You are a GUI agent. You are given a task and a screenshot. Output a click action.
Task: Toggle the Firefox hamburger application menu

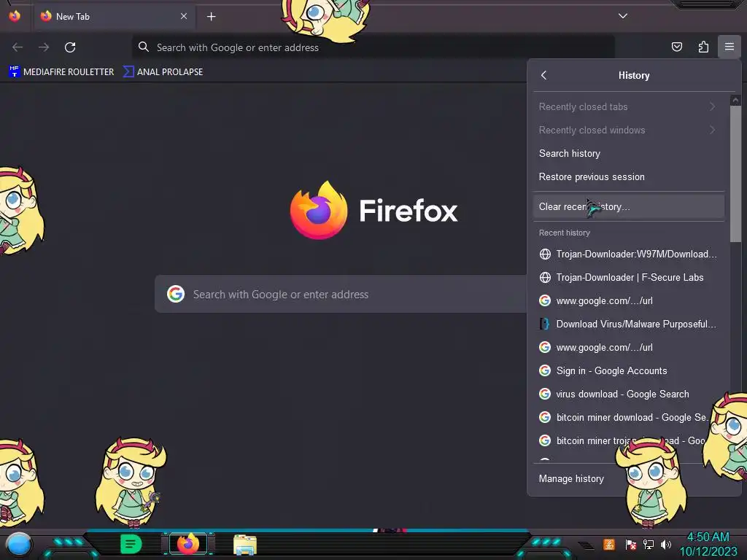[729, 47]
